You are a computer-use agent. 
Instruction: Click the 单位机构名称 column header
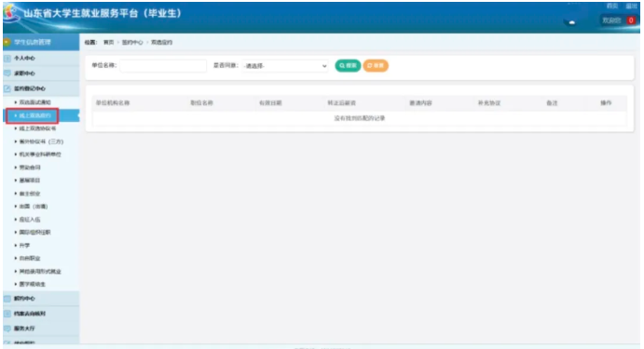[x=113, y=103]
